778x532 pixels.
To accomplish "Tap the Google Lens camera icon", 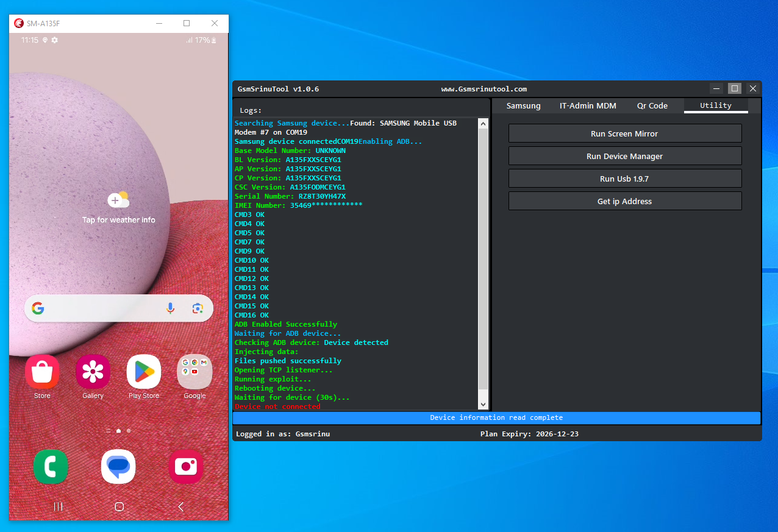I will tap(197, 308).
